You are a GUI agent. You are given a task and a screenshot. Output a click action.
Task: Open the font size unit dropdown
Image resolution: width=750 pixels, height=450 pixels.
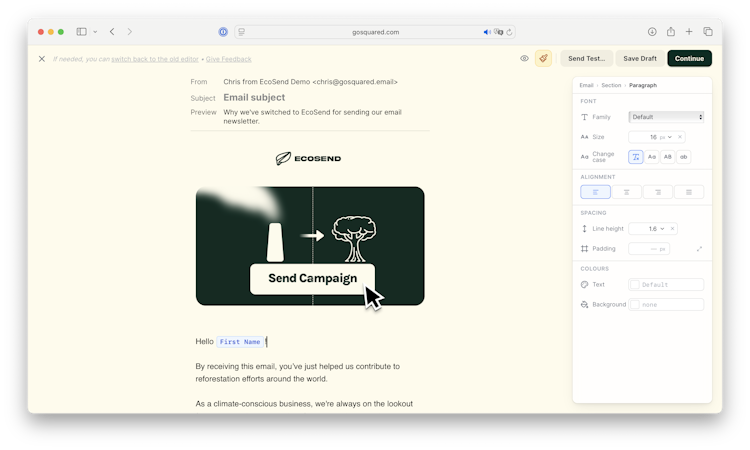(666, 137)
